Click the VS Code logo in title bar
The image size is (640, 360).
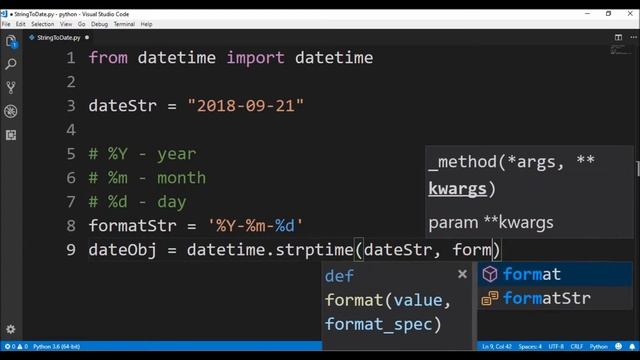click(4, 14)
